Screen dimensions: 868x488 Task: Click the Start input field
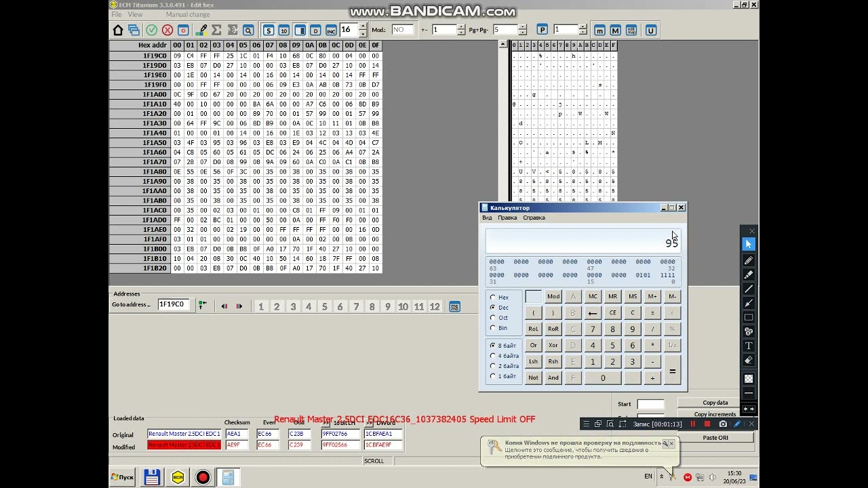[650, 404]
